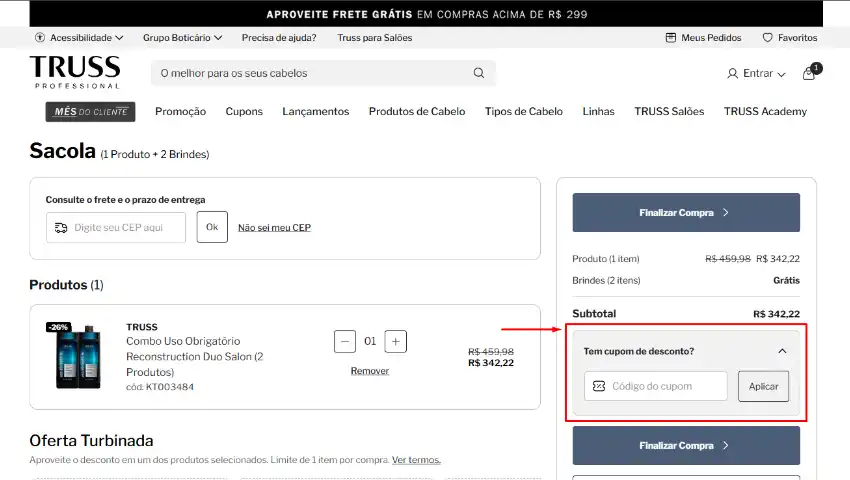
Task: Open the shopping bag icon
Action: pyautogui.click(x=809, y=74)
